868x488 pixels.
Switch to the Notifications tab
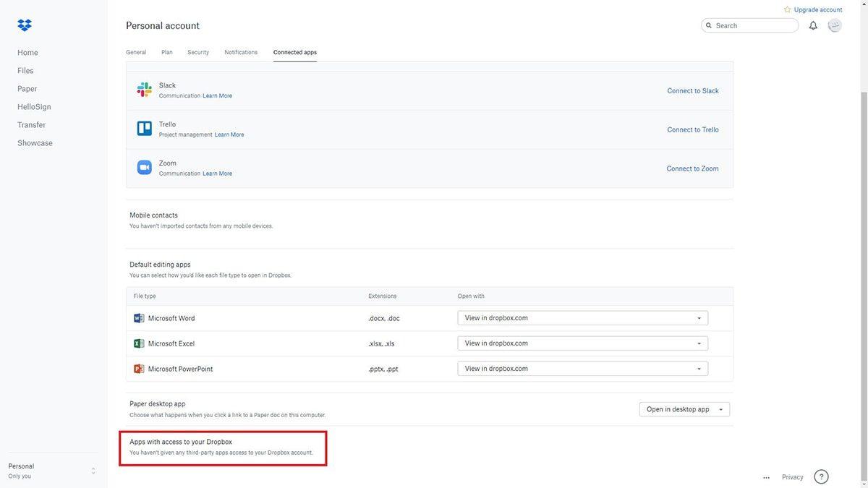(241, 52)
